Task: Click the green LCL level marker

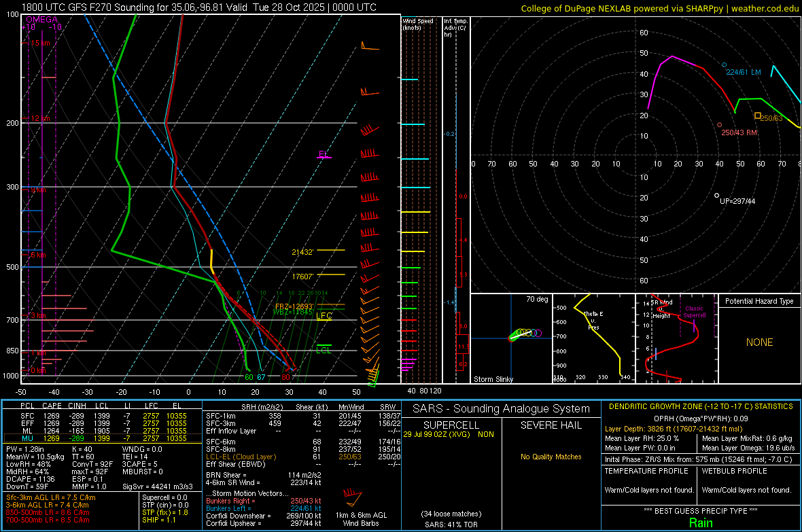Action: 324,349
